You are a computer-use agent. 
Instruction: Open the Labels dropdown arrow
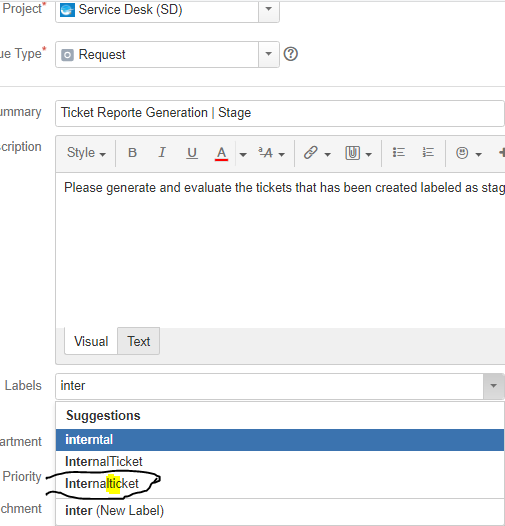pos(494,386)
